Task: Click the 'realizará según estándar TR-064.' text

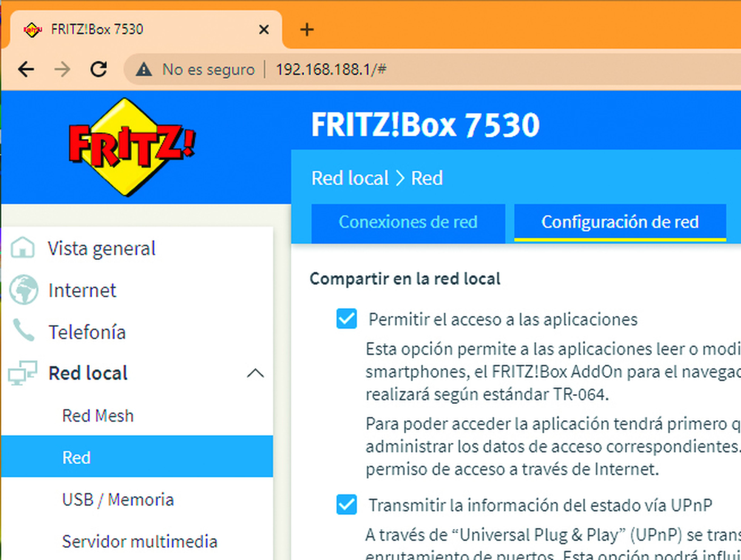Action: [x=487, y=394]
